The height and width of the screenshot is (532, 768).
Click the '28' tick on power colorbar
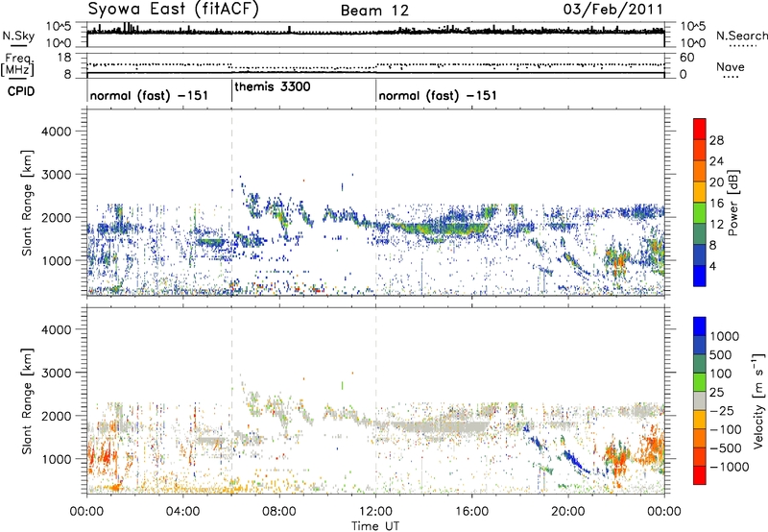(x=716, y=140)
